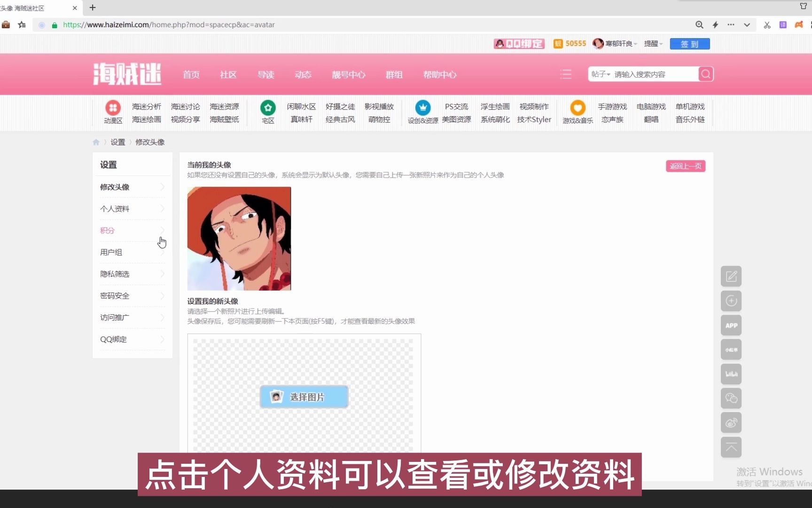Click the lightning bolt icon in address bar

point(715,24)
